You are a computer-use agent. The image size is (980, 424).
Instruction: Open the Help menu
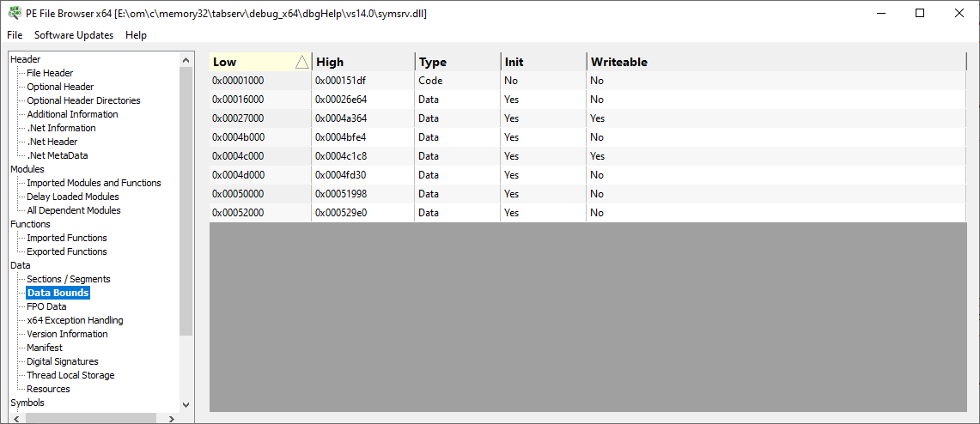(136, 35)
